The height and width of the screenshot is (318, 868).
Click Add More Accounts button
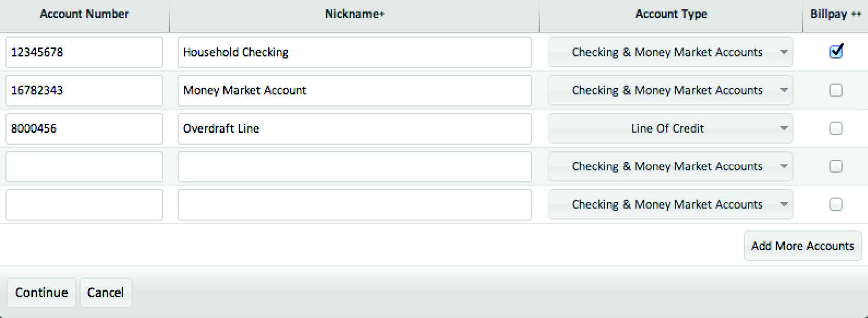(x=803, y=246)
